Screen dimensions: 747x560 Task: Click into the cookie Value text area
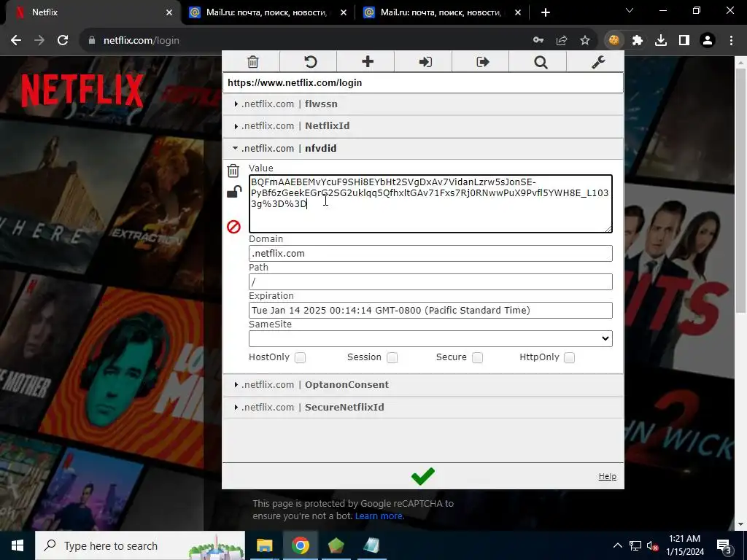click(430, 204)
